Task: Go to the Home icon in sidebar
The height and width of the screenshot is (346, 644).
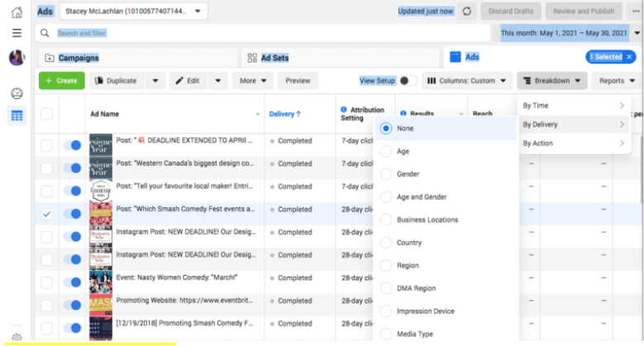Action: coord(17,12)
